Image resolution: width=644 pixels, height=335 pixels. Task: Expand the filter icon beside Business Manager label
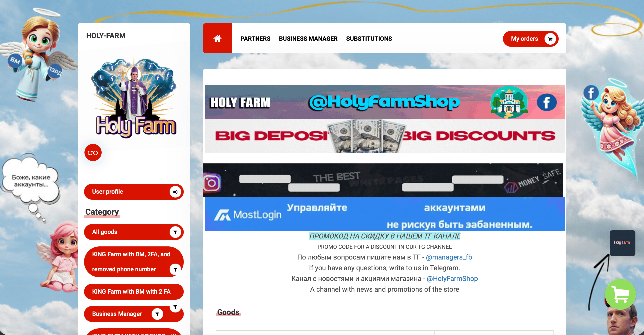[157, 314]
